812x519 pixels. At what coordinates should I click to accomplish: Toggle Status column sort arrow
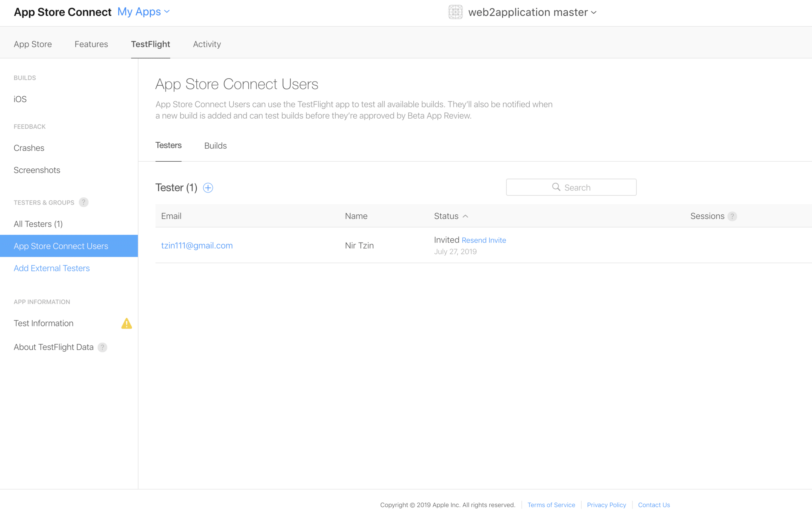click(465, 216)
